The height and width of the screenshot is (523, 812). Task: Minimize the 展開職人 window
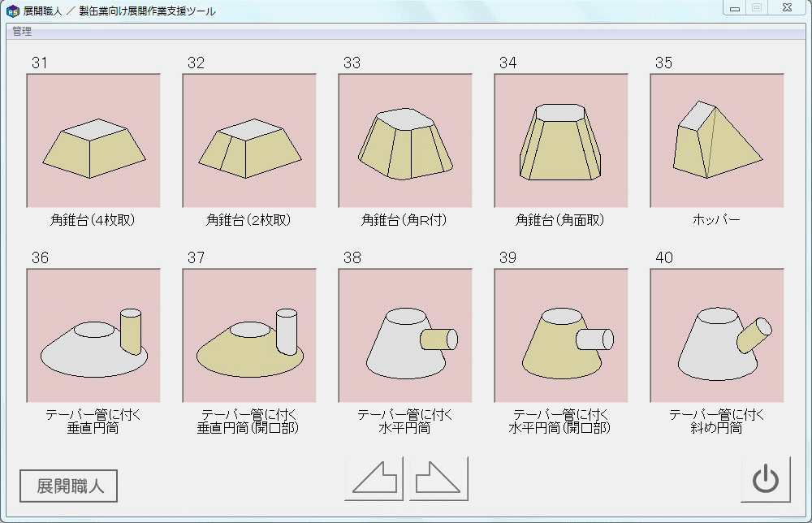tap(734, 8)
